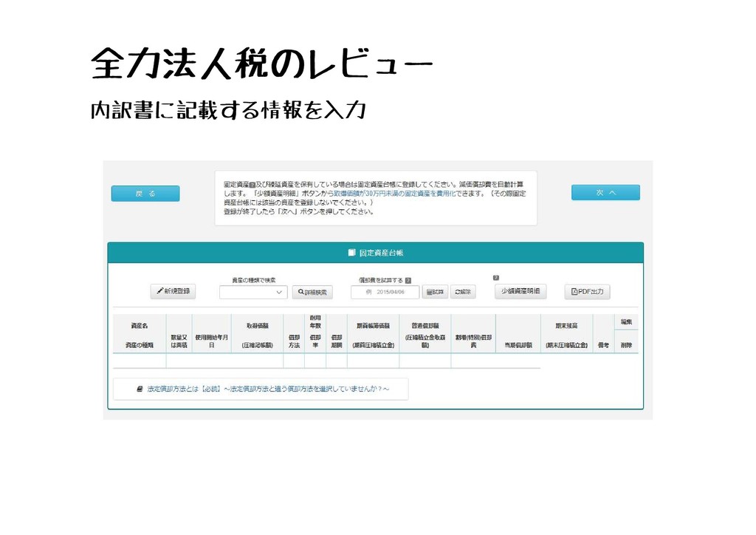Image resolution: width=756 pixels, height=535 pixels.
Task: Click the ledger icon beside 固定資産台帳
Action: tap(352, 253)
